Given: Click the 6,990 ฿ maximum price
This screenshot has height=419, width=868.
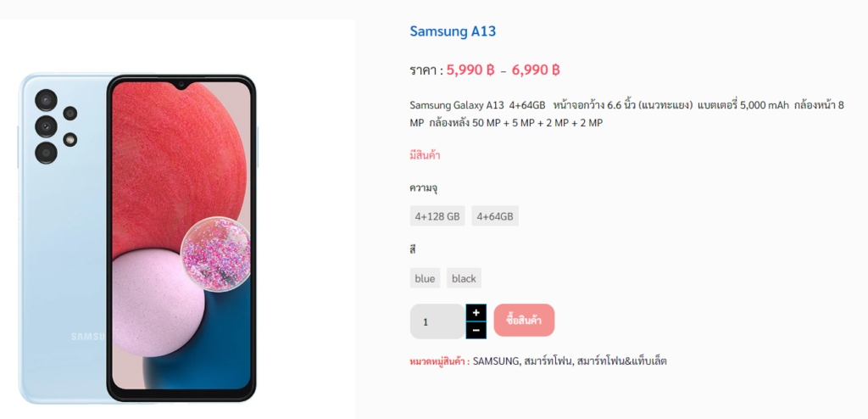Looking at the screenshot, I should [x=536, y=70].
